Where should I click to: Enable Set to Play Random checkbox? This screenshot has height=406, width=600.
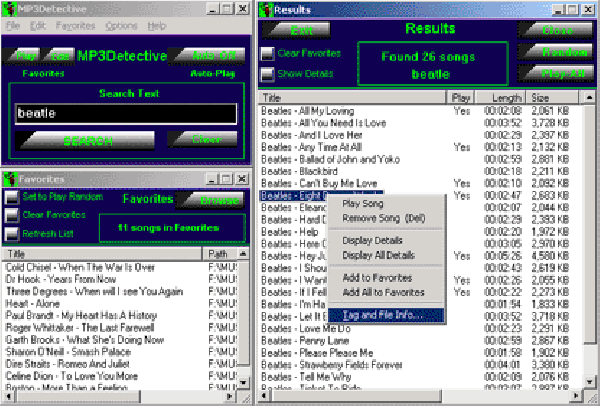point(12,197)
